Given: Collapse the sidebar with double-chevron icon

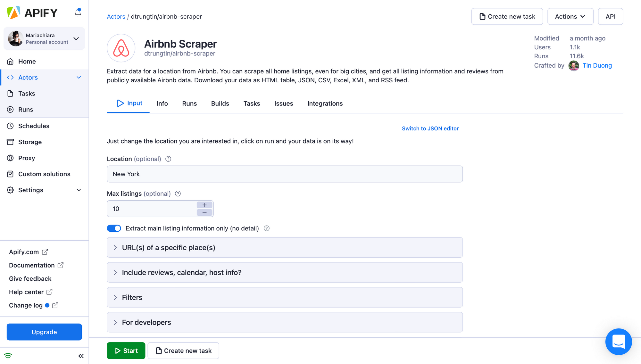Looking at the screenshot, I should tap(81, 356).
